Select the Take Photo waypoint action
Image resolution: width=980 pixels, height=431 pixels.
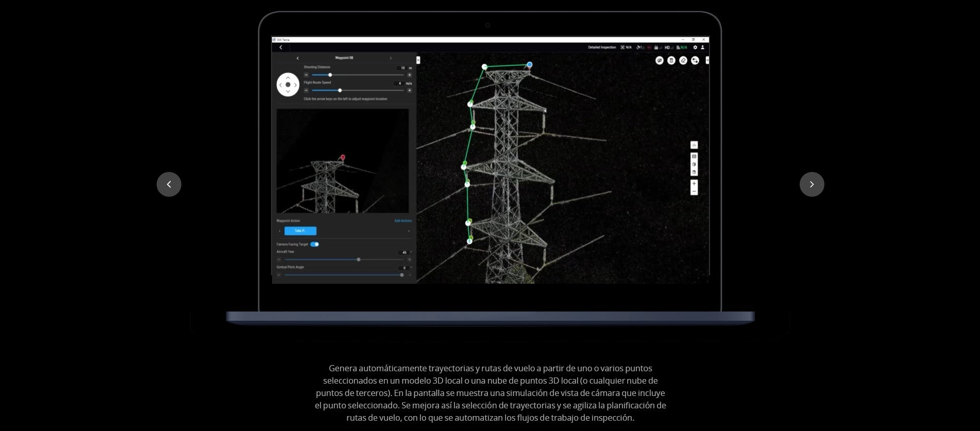click(x=300, y=231)
